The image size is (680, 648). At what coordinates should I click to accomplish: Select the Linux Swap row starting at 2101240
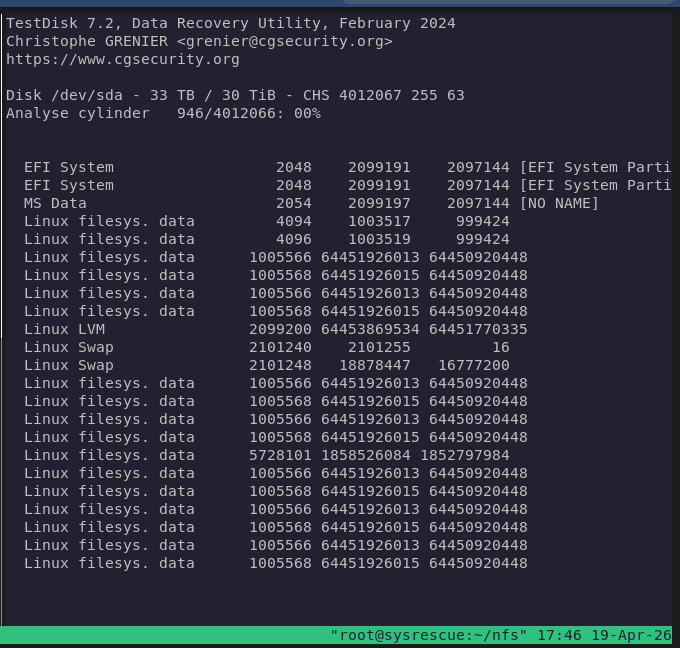click(267, 347)
